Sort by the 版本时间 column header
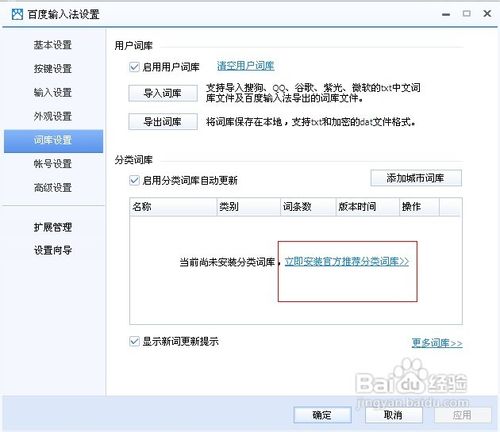The height and width of the screenshot is (432, 500). (368, 207)
